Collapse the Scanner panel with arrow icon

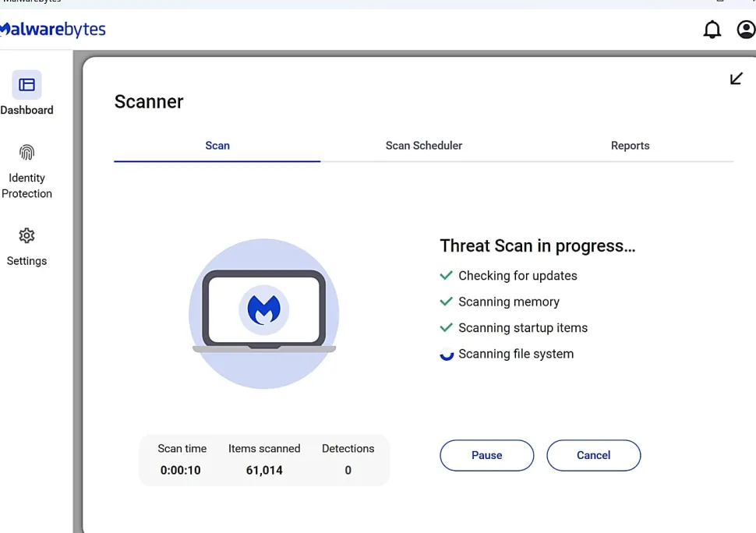(x=736, y=79)
